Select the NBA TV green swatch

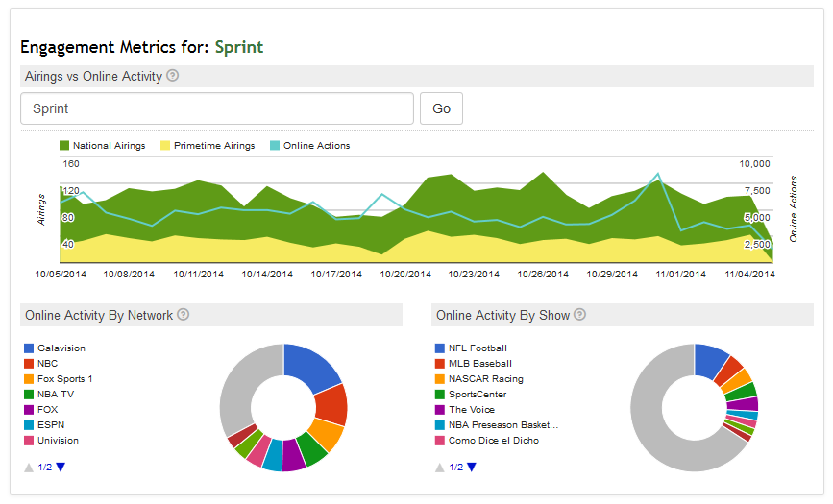29,395
